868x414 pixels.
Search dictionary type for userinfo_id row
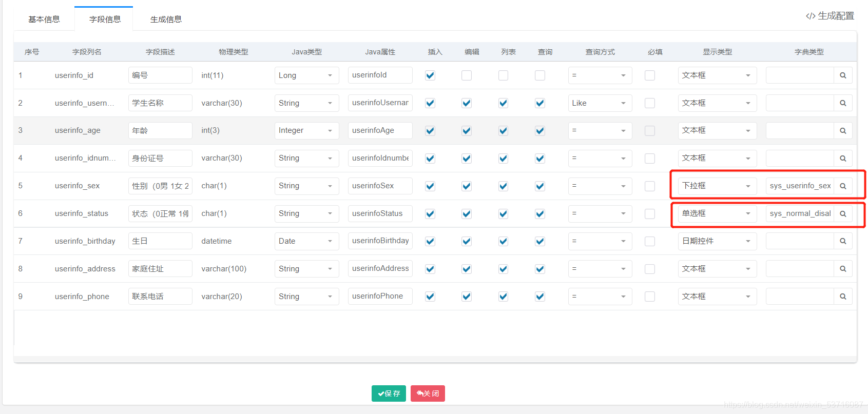pyautogui.click(x=843, y=75)
